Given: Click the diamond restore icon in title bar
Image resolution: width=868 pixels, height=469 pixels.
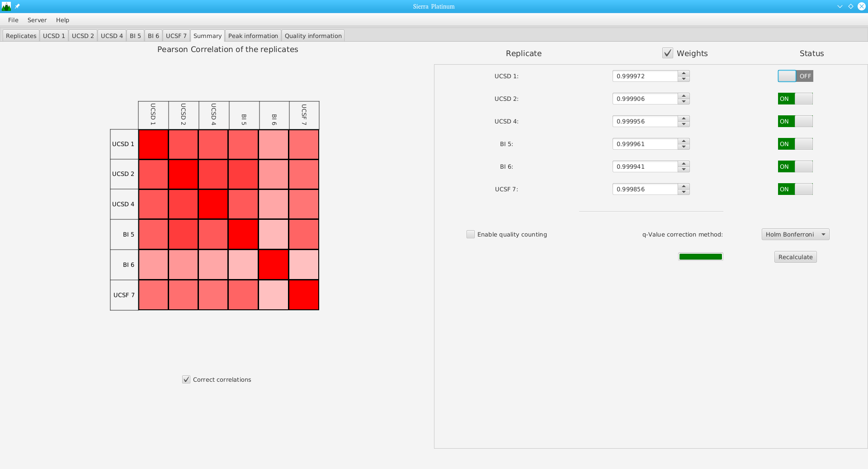Looking at the screenshot, I should (x=850, y=6).
